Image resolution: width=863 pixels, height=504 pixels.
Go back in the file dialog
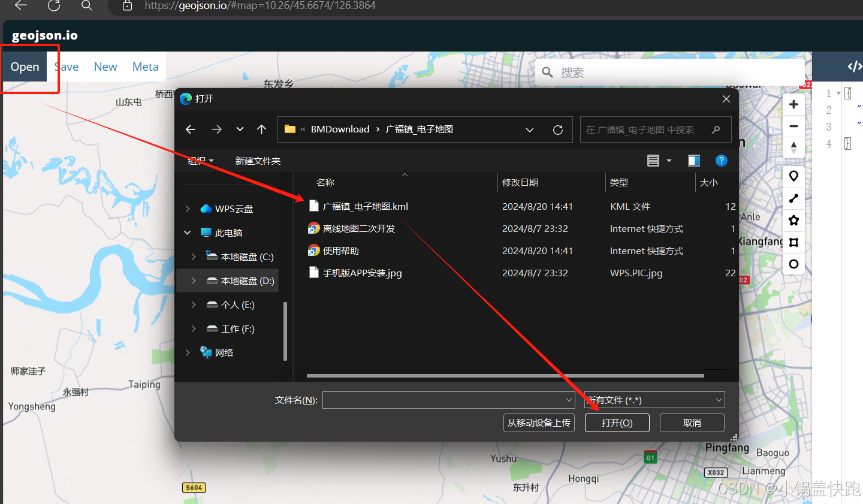tap(191, 129)
